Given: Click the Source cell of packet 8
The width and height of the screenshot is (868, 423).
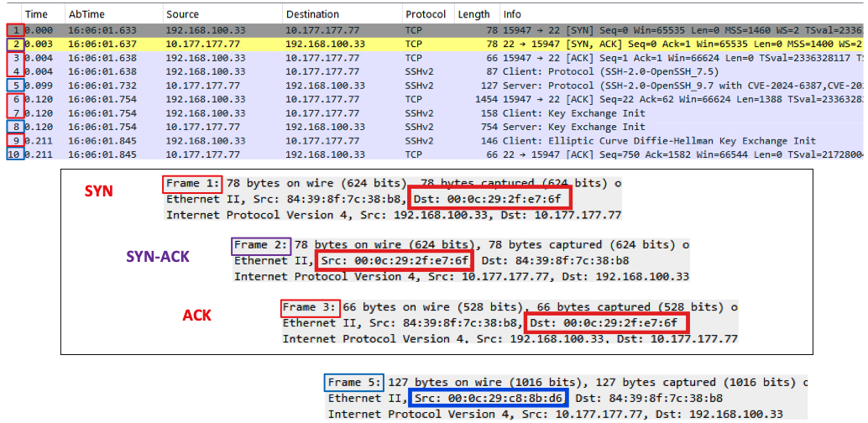Looking at the screenshot, I should point(203,126).
